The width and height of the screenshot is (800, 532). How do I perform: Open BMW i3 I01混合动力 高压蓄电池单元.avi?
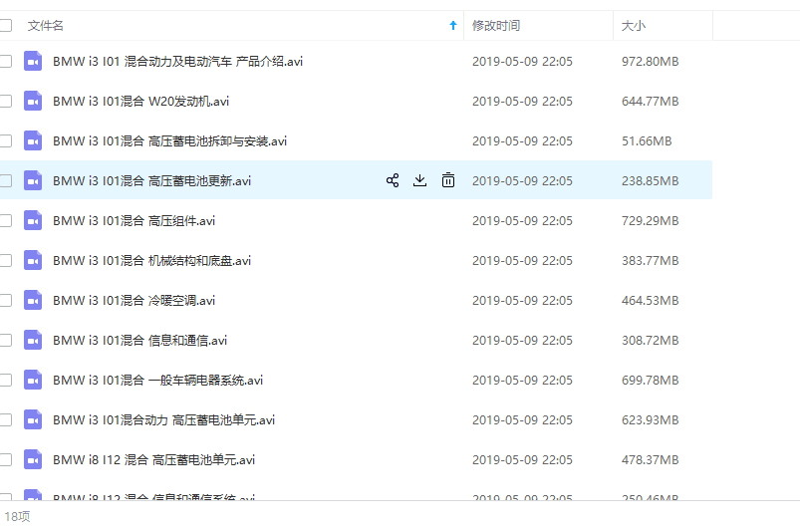tap(163, 419)
